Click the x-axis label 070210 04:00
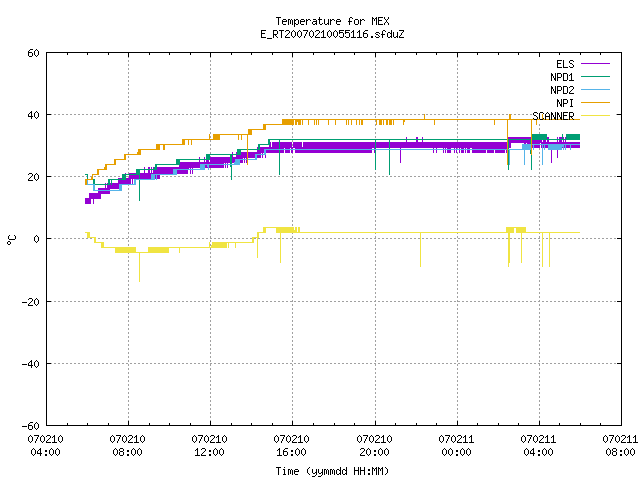This screenshot has height=480, width=640. click(45, 446)
